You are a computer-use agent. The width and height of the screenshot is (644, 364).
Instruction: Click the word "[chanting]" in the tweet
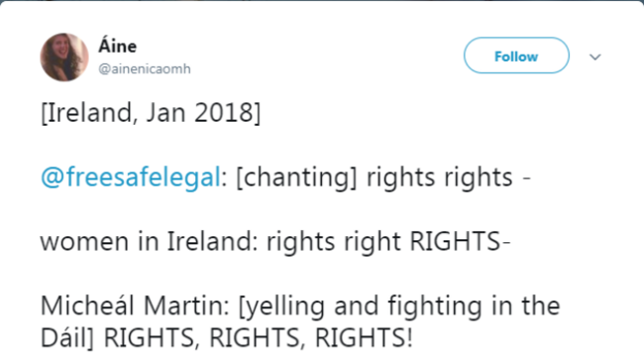coord(297,178)
